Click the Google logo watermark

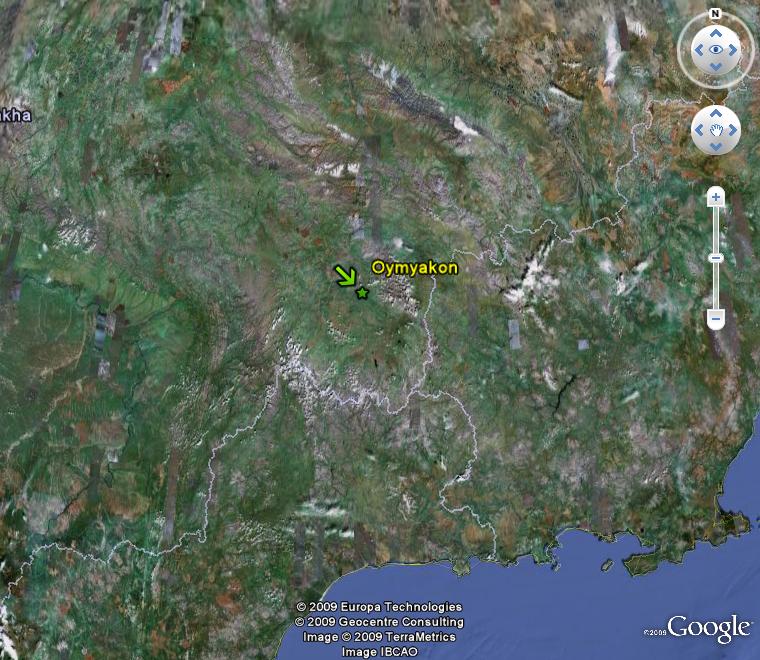click(x=708, y=628)
